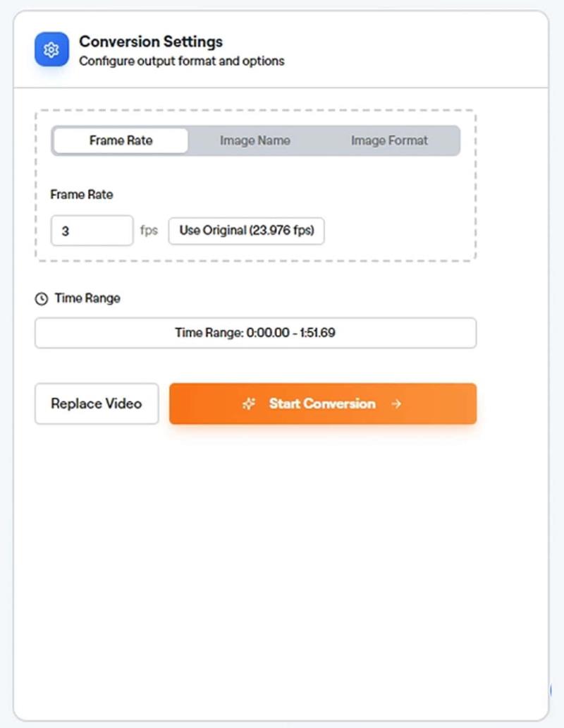Click the Conversion Settings heading
The image size is (564, 728).
coord(151,42)
